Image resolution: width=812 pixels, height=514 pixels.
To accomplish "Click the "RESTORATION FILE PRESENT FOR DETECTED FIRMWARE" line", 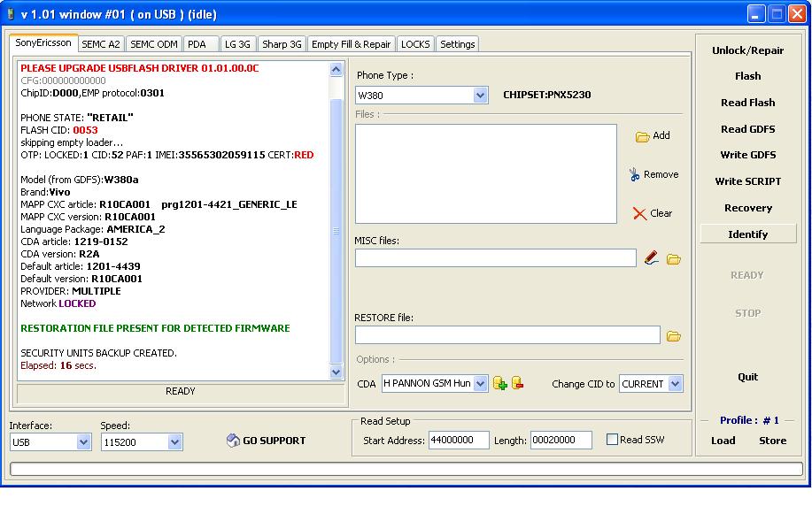I will [155, 328].
